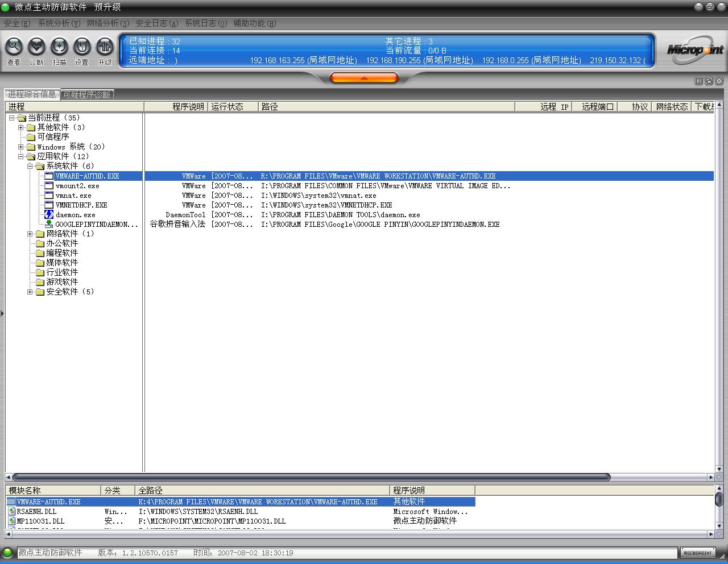Click the orange collapse button under info panel

(364, 78)
